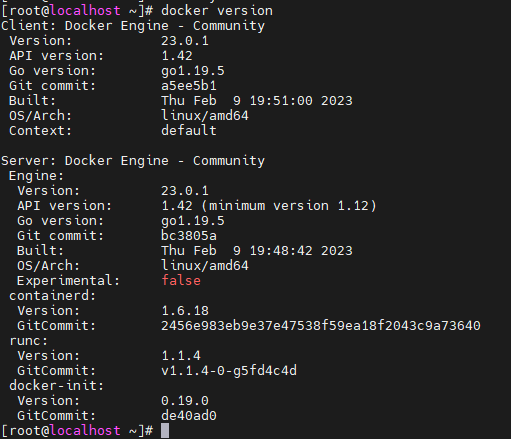
Task: Click the docker-init Version value 0.19.0
Action: (185, 401)
